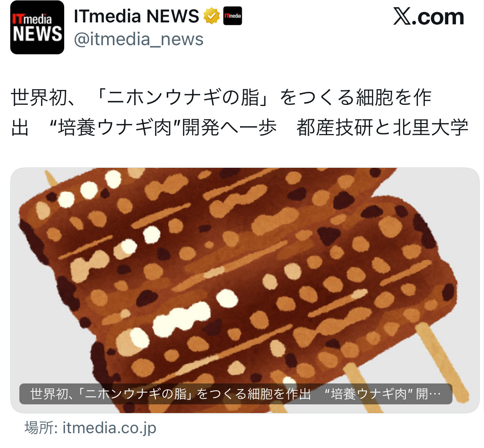The height and width of the screenshot is (448, 484).
Task: Click the X.com logo
Action: [429, 17]
